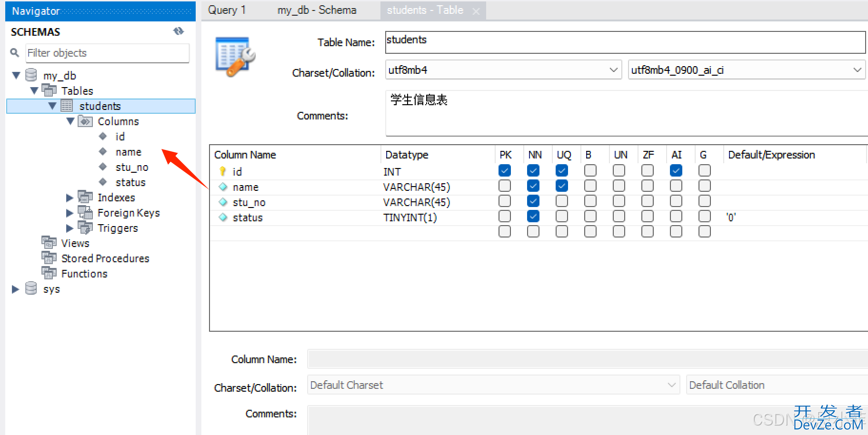The width and height of the screenshot is (868, 435).
Task: Click the table editor wrench icon
Action: 236,57
